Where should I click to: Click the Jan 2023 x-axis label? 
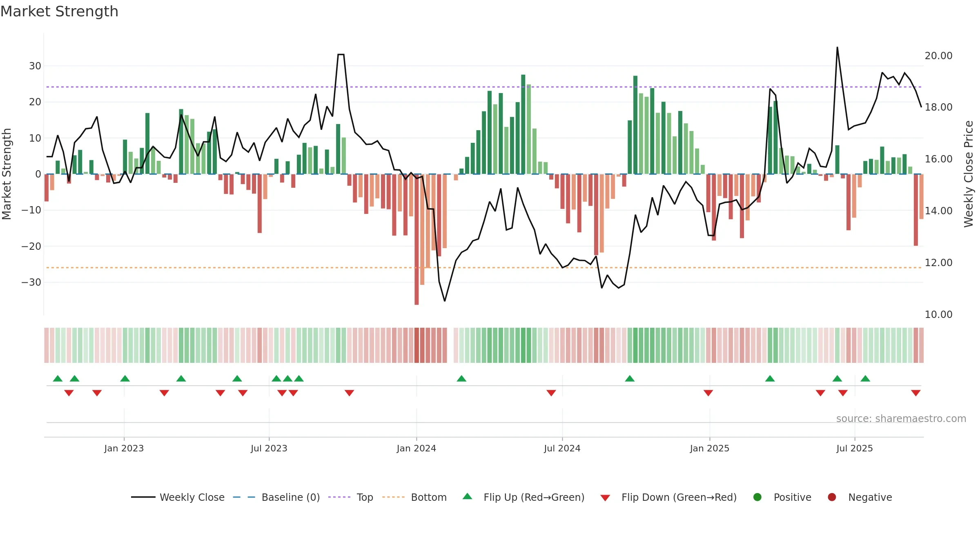click(124, 448)
